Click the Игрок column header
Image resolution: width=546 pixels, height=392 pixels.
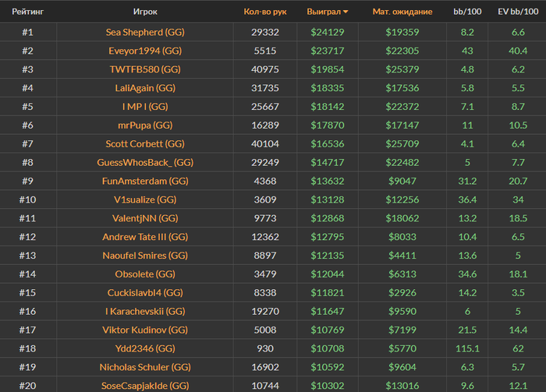pos(145,12)
